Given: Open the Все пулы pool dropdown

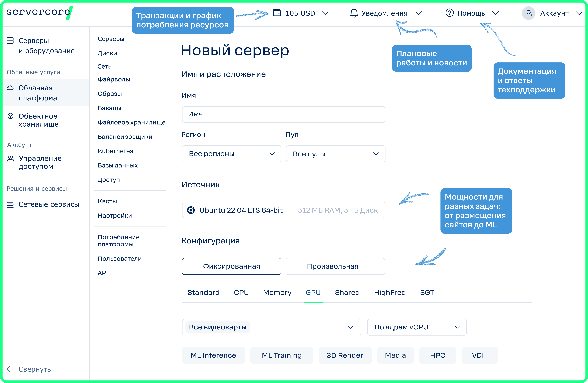Looking at the screenshot, I should click(x=336, y=154).
